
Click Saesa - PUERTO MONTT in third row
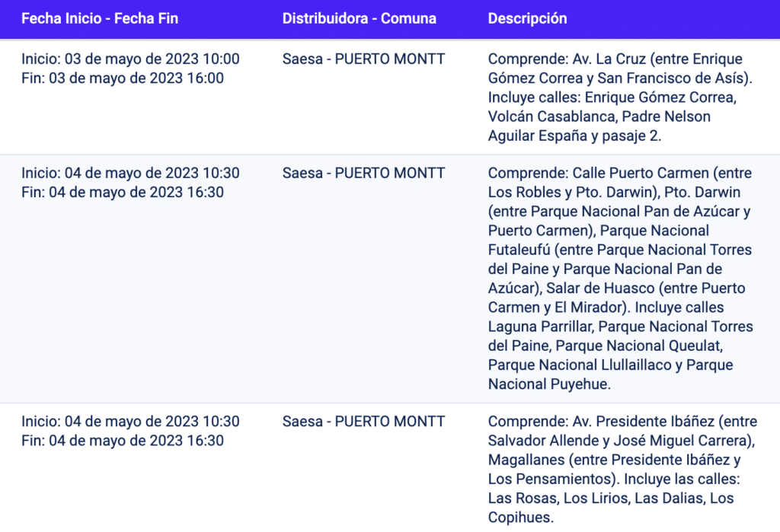pyautogui.click(x=363, y=422)
